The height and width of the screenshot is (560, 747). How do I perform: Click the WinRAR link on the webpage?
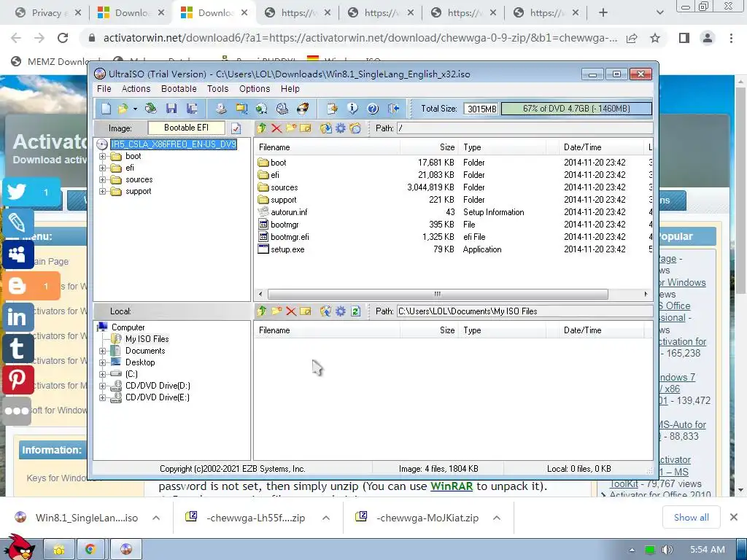pyautogui.click(x=452, y=486)
